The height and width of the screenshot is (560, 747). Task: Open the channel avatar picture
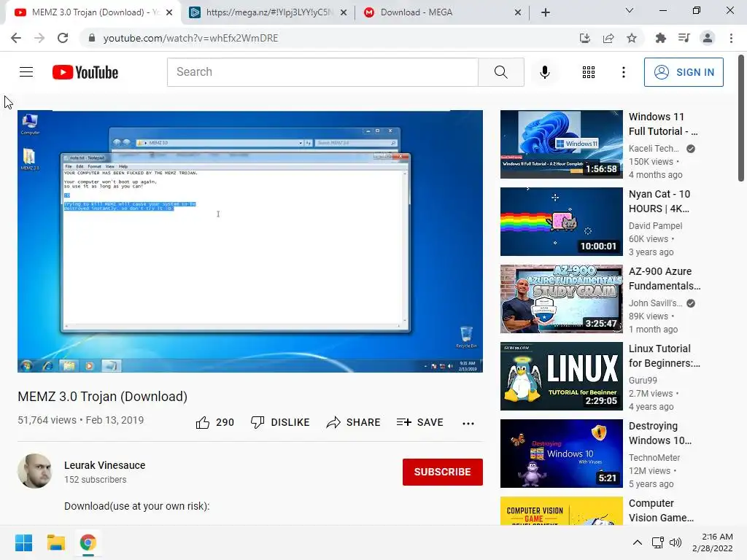[x=35, y=471]
